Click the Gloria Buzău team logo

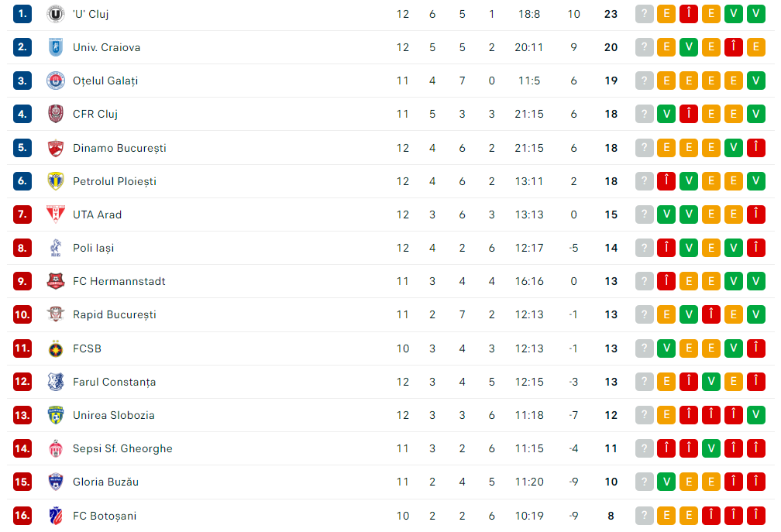(55, 482)
